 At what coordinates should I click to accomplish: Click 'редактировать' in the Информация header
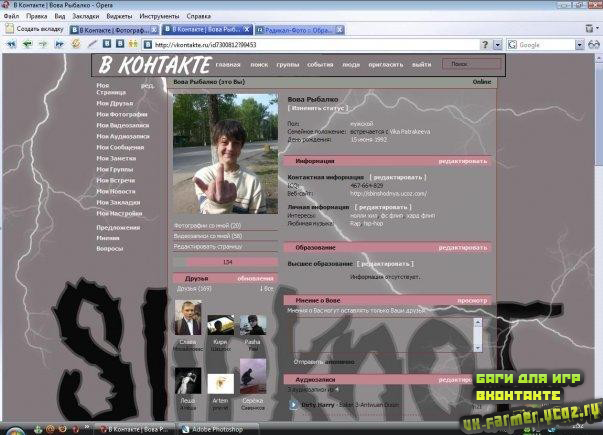(463, 161)
